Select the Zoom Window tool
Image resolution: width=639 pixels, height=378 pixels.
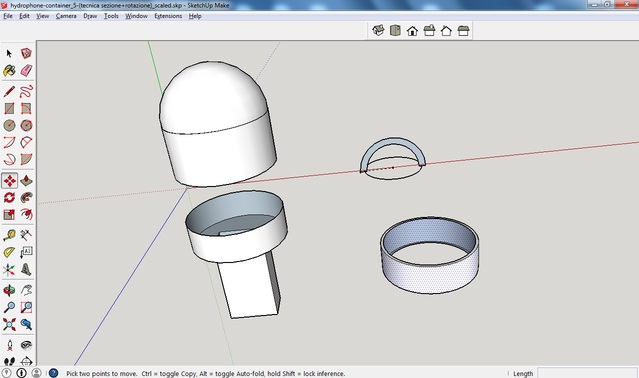(26, 307)
